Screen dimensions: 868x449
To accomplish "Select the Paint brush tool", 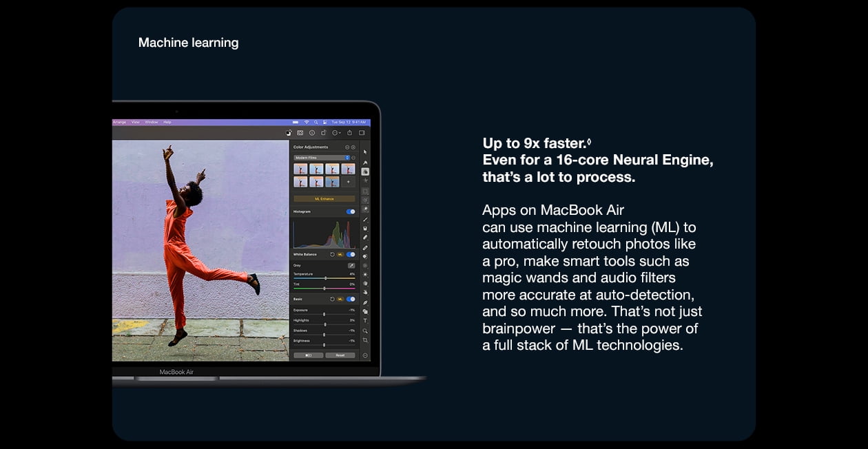I will [x=365, y=220].
